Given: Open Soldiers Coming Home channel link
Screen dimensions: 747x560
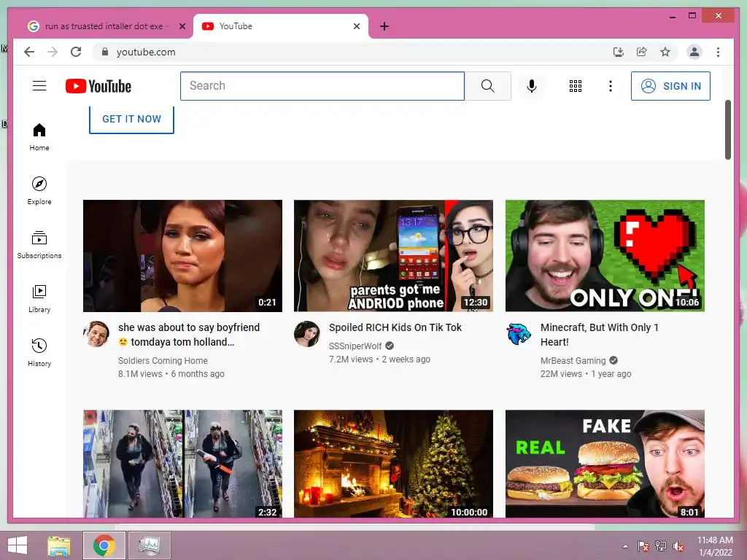Looking at the screenshot, I should pos(163,360).
